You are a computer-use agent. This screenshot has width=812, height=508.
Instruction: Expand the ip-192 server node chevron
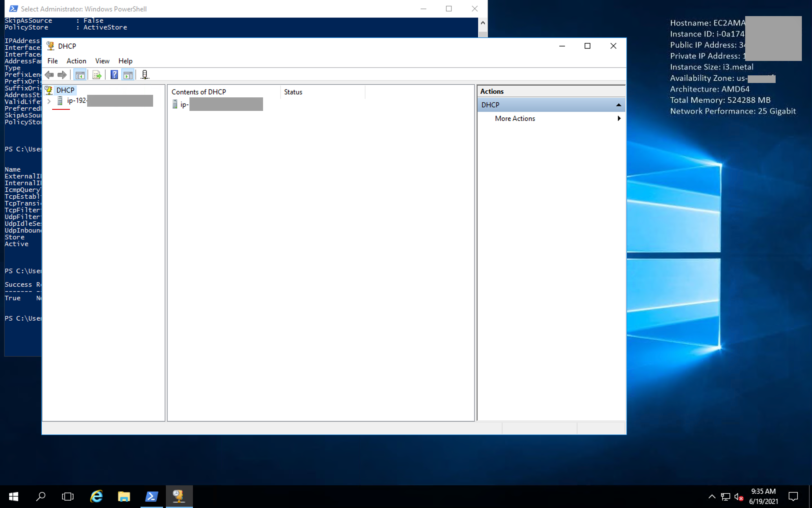point(49,101)
